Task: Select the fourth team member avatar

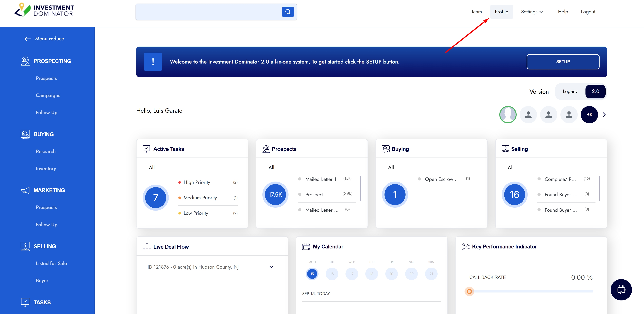Action: coord(569,114)
